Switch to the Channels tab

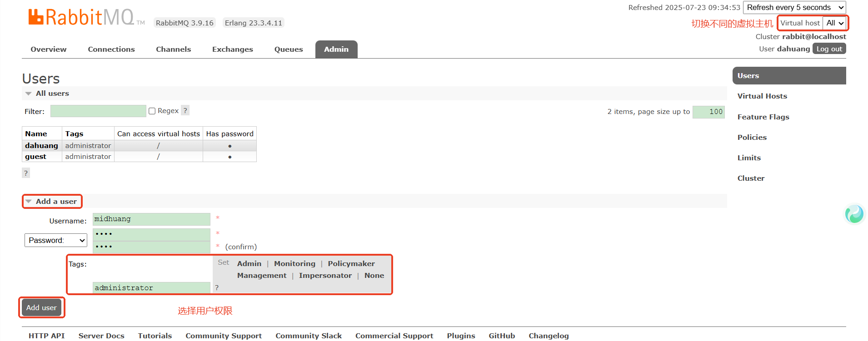[x=174, y=49]
